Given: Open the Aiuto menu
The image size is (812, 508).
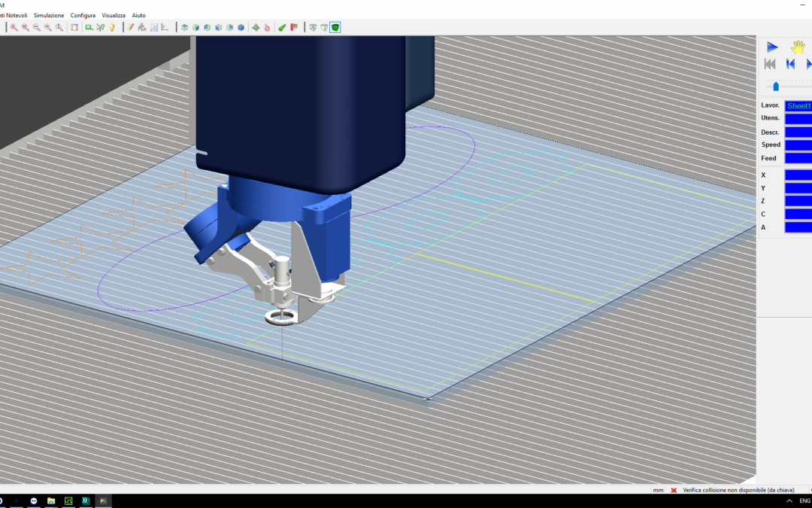Looking at the screenshot, I should 139,15.
